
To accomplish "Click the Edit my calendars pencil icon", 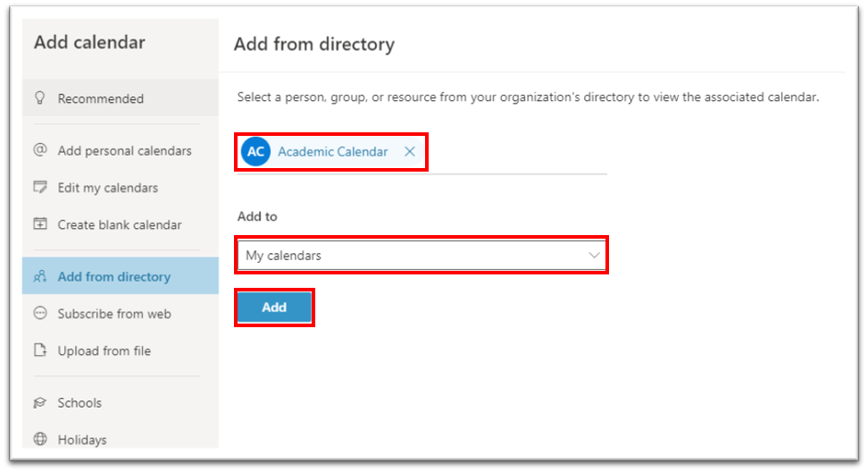I will 40,188.
